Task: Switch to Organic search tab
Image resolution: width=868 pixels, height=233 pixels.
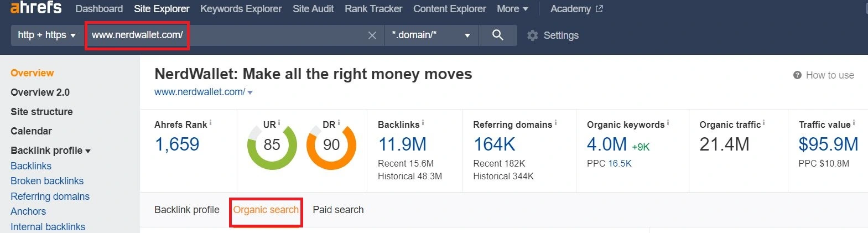Action: pyautogui.click(x=266, y=210)
